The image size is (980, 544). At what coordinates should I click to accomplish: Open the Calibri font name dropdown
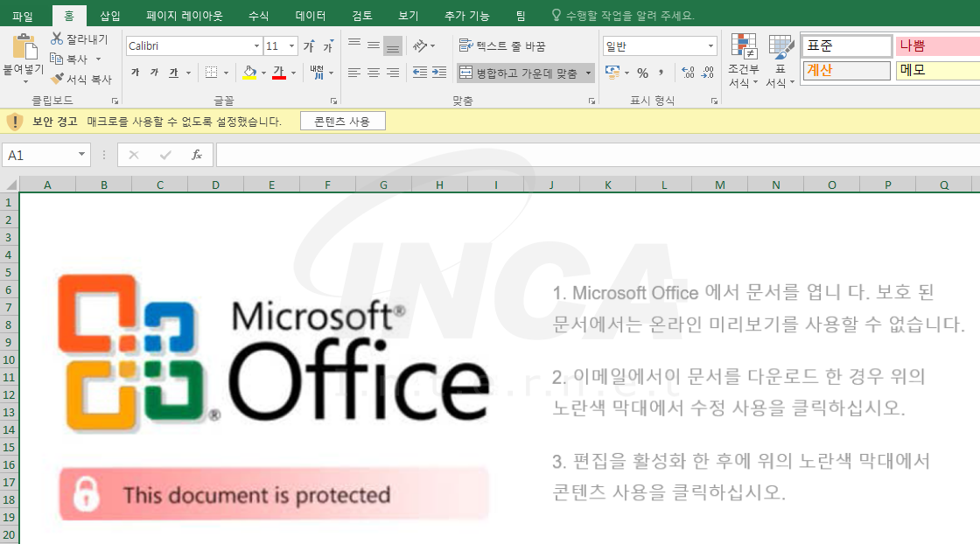[256, 46]
